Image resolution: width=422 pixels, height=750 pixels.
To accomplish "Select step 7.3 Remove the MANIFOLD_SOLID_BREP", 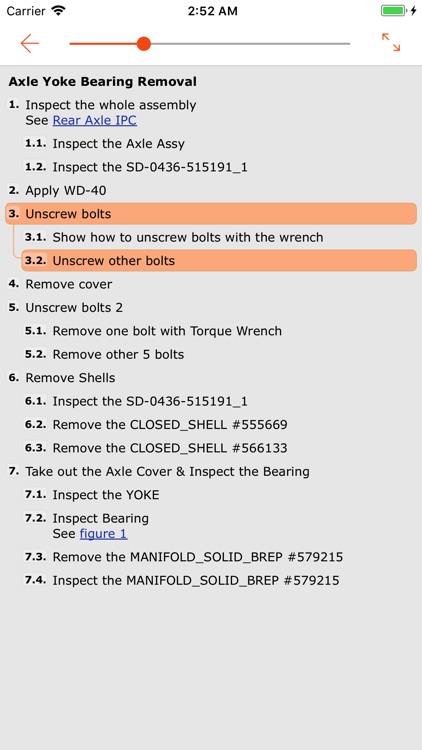I will pyautogui.click(x=219, y=557).
